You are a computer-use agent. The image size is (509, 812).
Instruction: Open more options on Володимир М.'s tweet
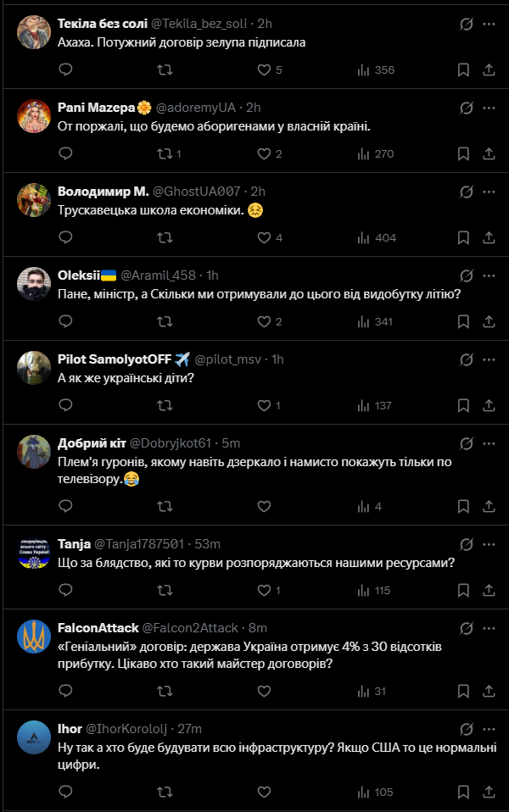(x=488, y=192)
